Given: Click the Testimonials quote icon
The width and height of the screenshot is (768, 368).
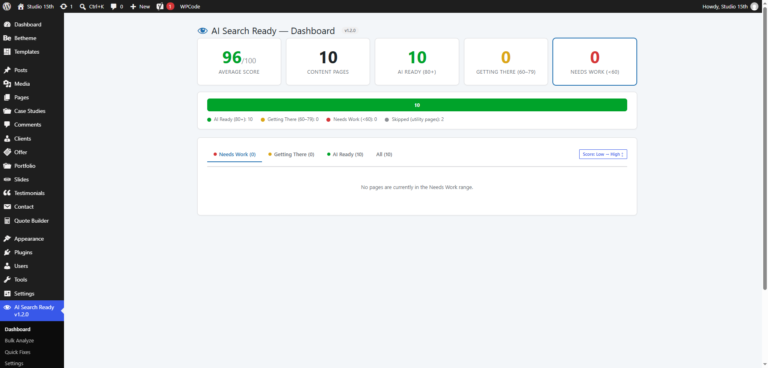Looking at the screenshot, I should tap(7, 193).
